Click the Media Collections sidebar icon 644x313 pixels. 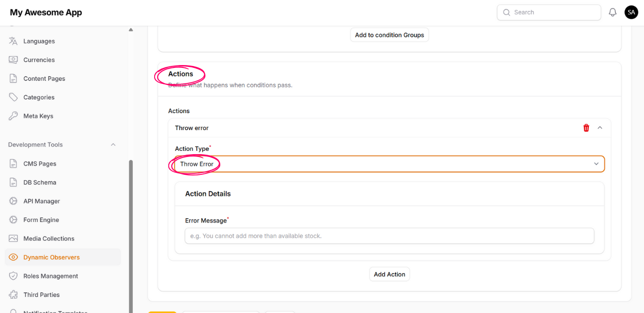13,239
